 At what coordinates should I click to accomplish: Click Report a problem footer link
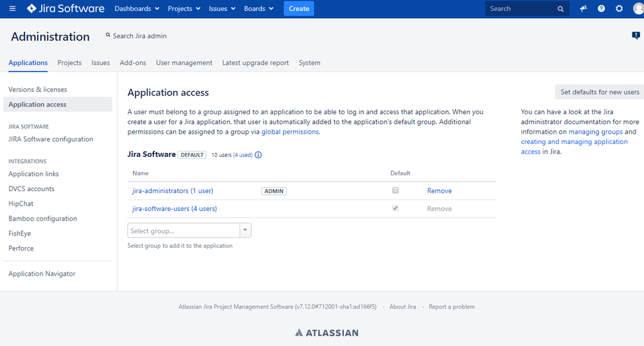pos(452,307)
